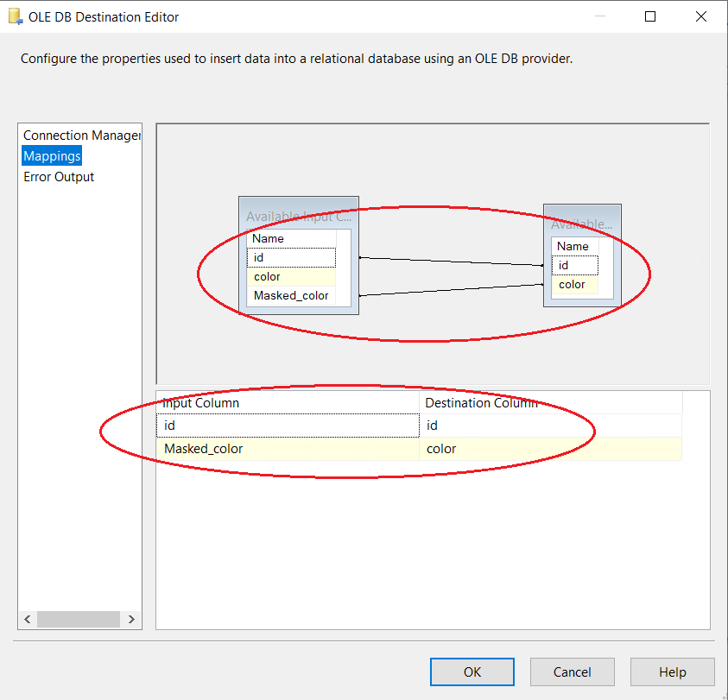Click the color Destination Column cell
The height and width of the screenshot is (700, 728).
(x=550, y=449)
